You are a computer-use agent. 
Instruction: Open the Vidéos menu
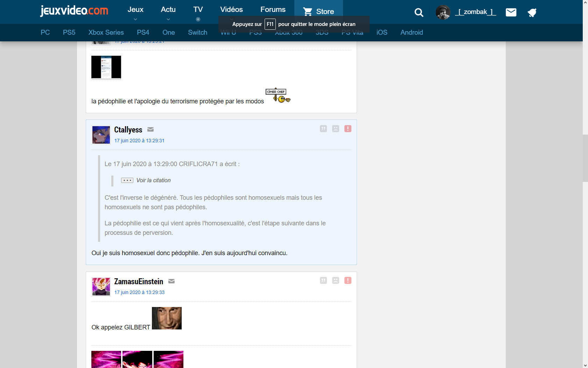[231, 9]
